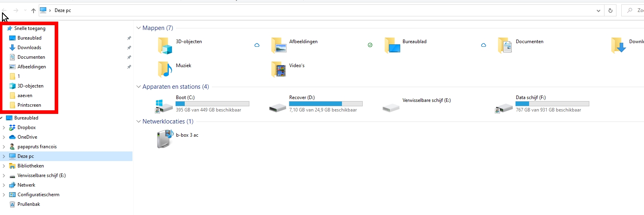
Task: Select Configuratiescherm in the navigation tree
Action: 38,195
